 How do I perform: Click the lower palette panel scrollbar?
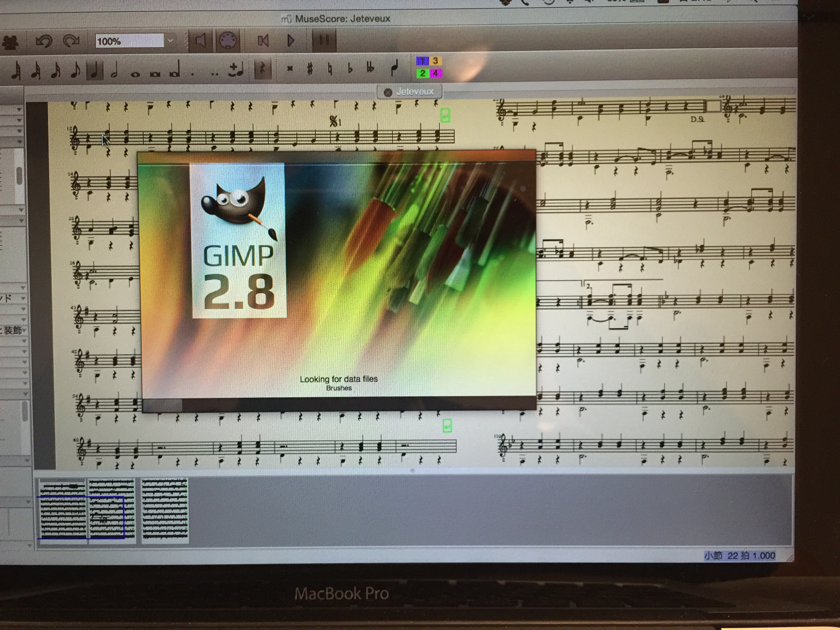(25, 412)
